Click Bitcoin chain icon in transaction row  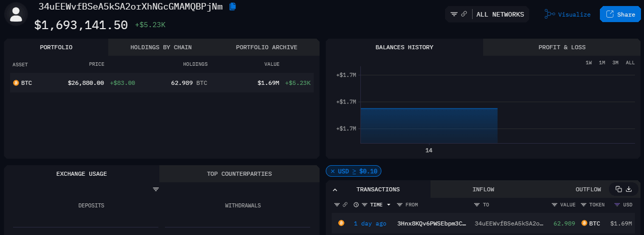(341, 223)
